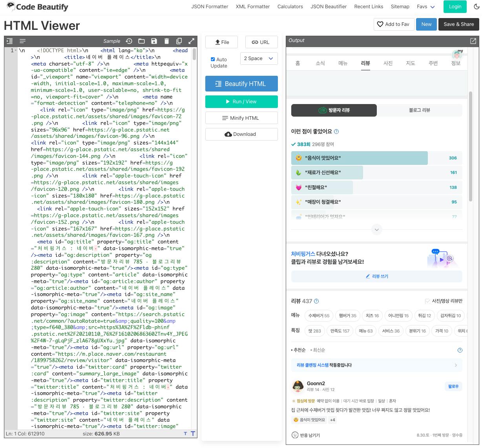Click the URL load button
The image size is (482, 448).
pyautogui.click(x=261, y=42)
